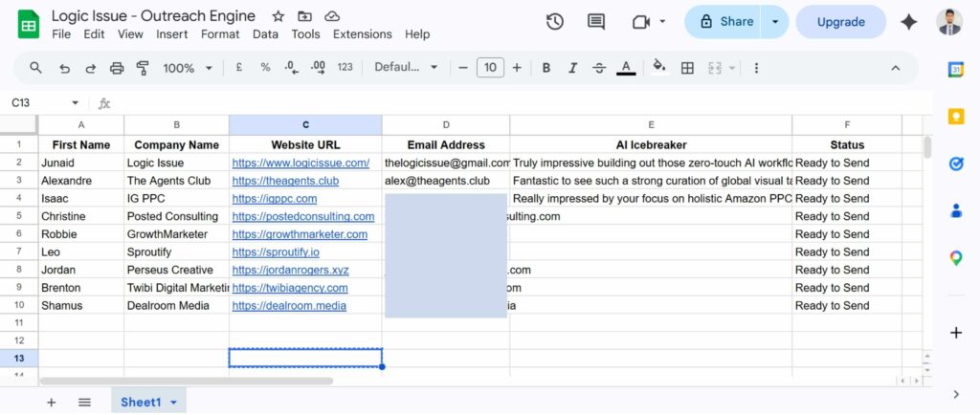Open more toolbar options three dots
Screen dimensions: 980x415
tap(756, 68)
